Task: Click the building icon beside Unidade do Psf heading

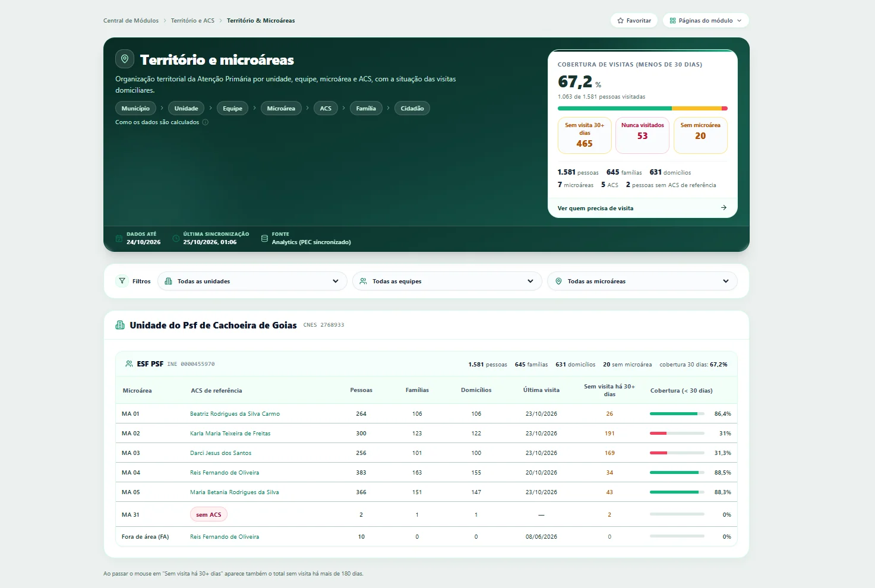Action: coord(120,325)
